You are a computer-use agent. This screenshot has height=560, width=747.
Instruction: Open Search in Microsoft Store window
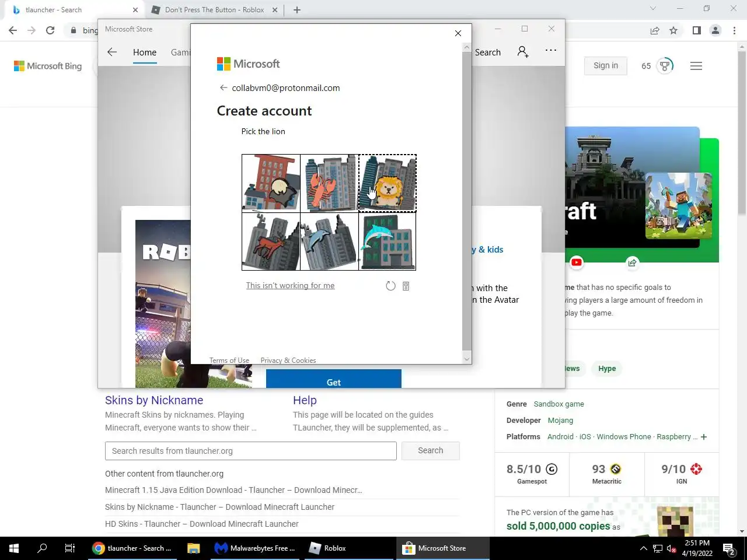[x=488, y=52]
